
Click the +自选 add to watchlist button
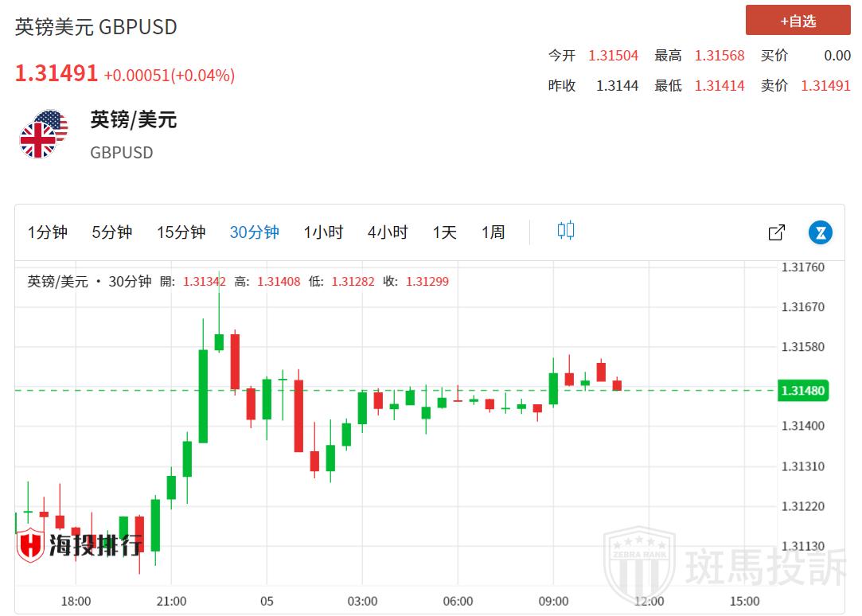[798, 21]
